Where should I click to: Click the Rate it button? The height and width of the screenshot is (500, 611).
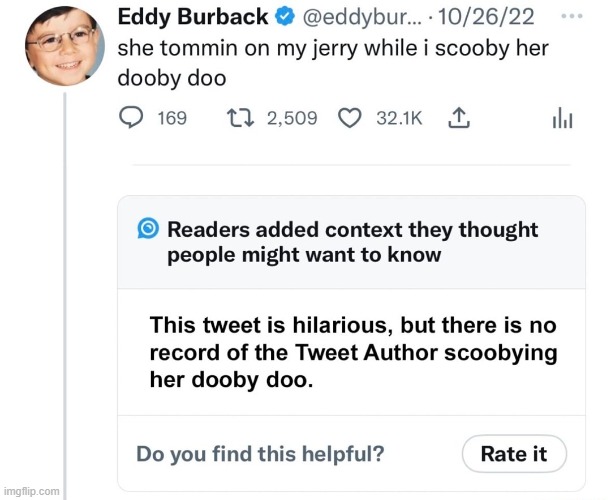click(514, 454)
